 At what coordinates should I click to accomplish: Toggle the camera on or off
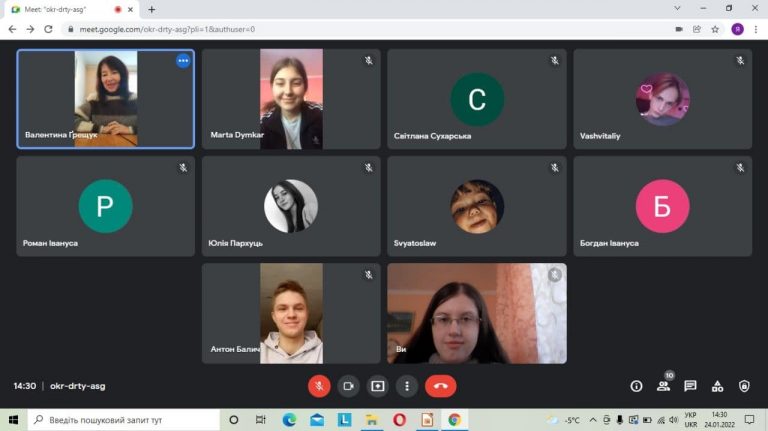point(348,386)
